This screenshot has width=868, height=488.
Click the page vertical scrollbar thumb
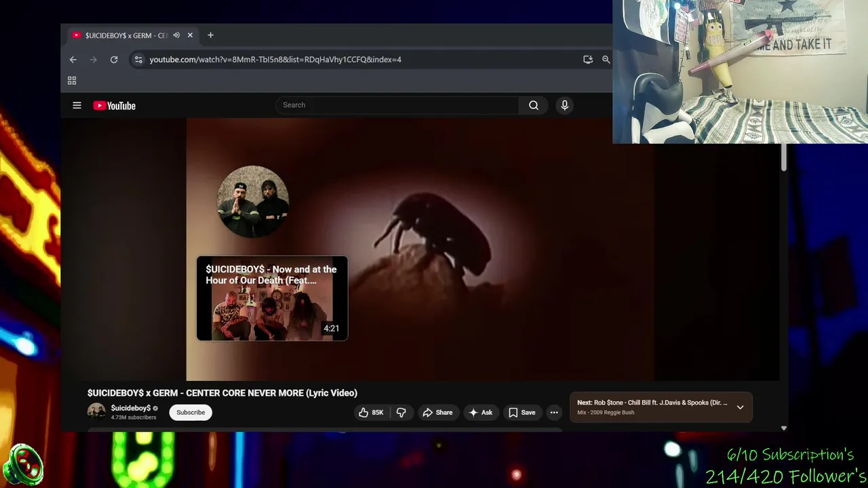pos(783,157)
